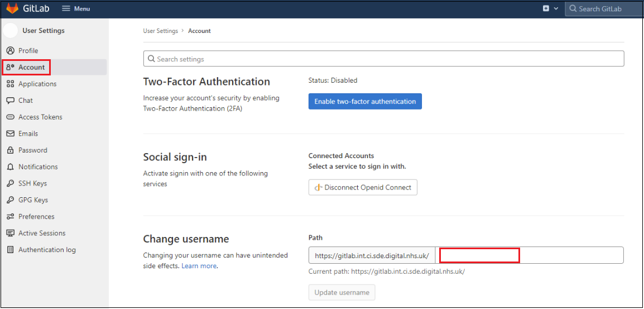
Task: Click the username path input field
Action: click(x=530, y=255)
